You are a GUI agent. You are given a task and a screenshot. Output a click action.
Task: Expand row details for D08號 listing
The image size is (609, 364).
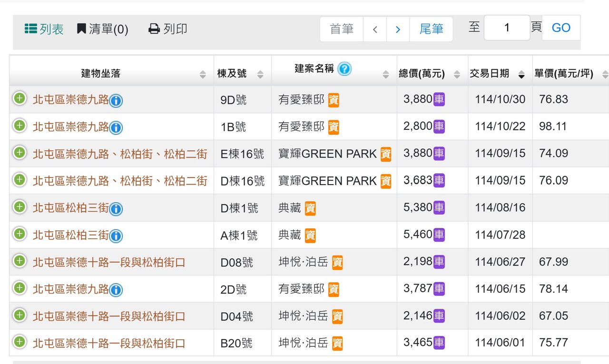point(20,261)
